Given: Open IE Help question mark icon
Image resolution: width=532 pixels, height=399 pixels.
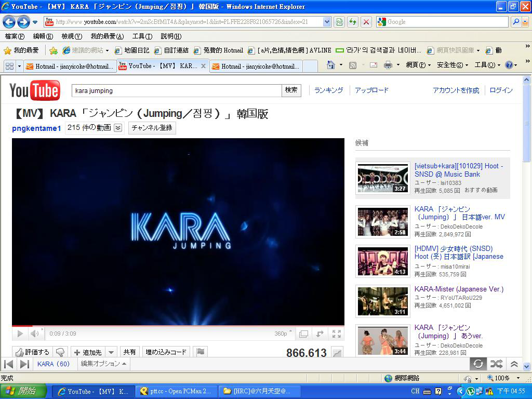Looking at the screenshot, I should (509, 65).
